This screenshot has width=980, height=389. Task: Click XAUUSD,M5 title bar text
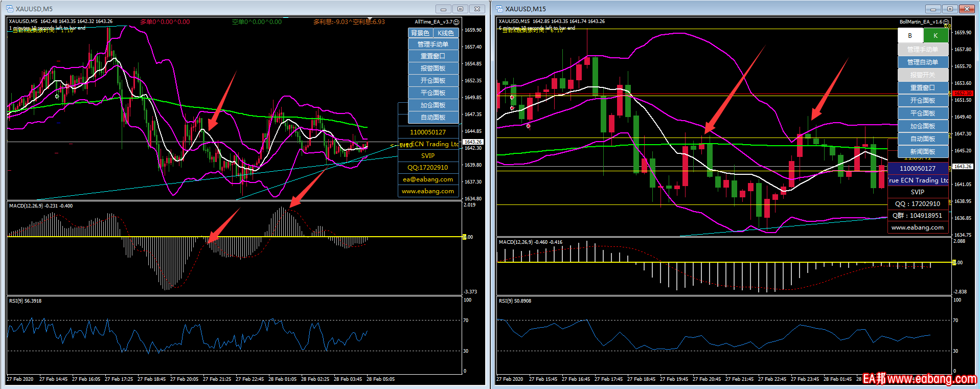(x=34, y=9)
